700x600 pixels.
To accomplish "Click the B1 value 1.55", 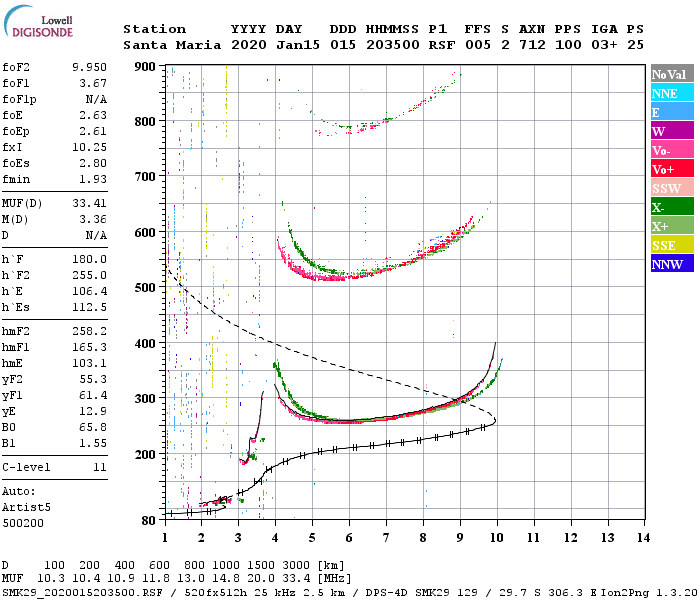I will 93,443.
